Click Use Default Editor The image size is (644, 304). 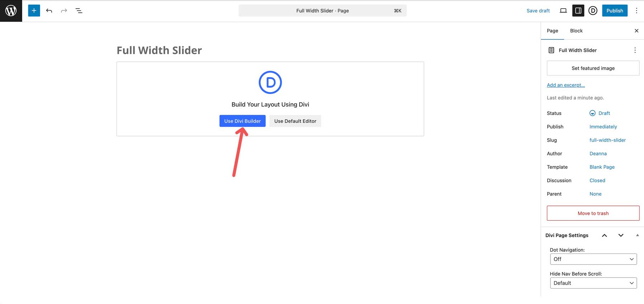295,121
